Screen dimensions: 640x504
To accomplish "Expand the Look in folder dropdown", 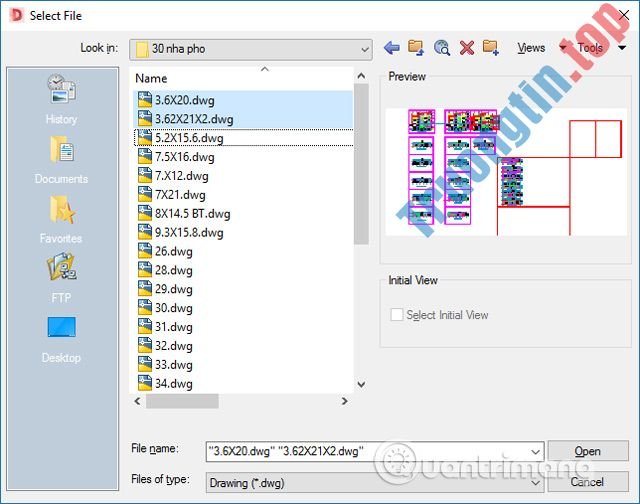I will pos(364,50).
